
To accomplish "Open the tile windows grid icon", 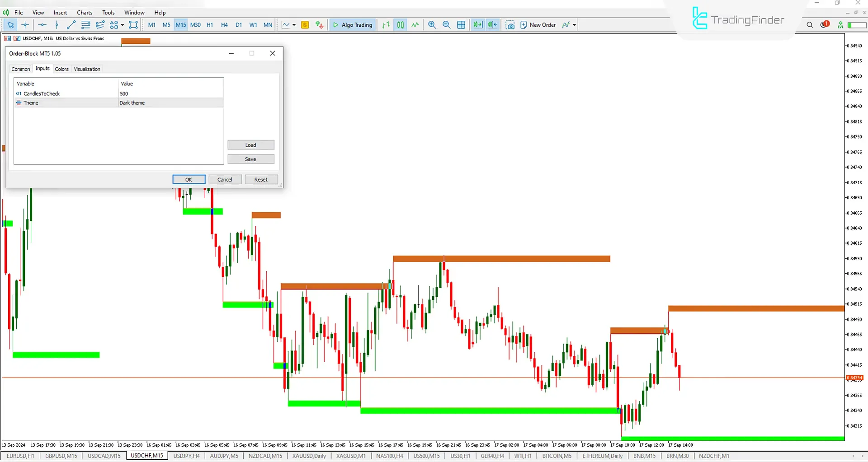I will point(461,25).
